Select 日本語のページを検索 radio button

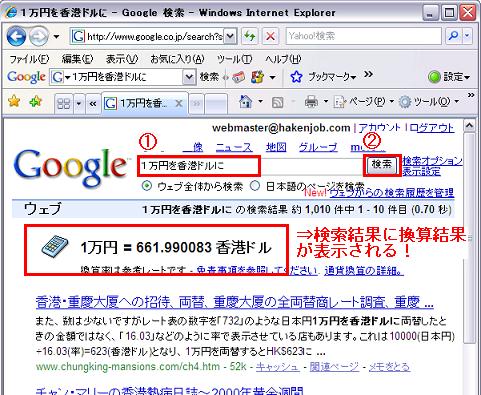[255, 186]
